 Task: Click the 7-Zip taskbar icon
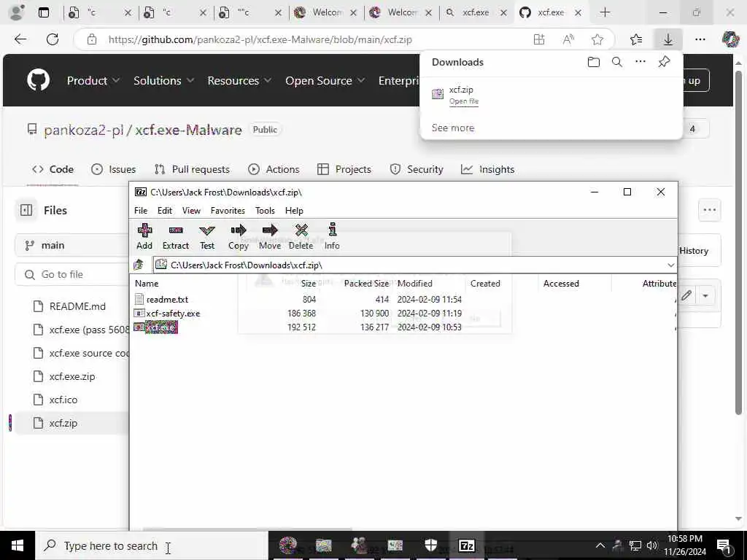466,545
